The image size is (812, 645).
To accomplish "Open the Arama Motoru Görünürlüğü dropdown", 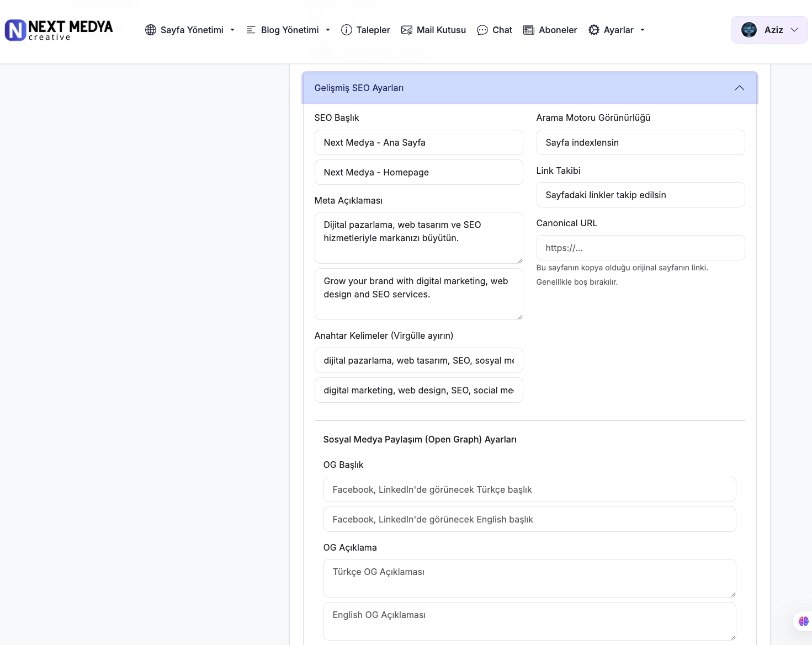I will (x=640, y=142).
